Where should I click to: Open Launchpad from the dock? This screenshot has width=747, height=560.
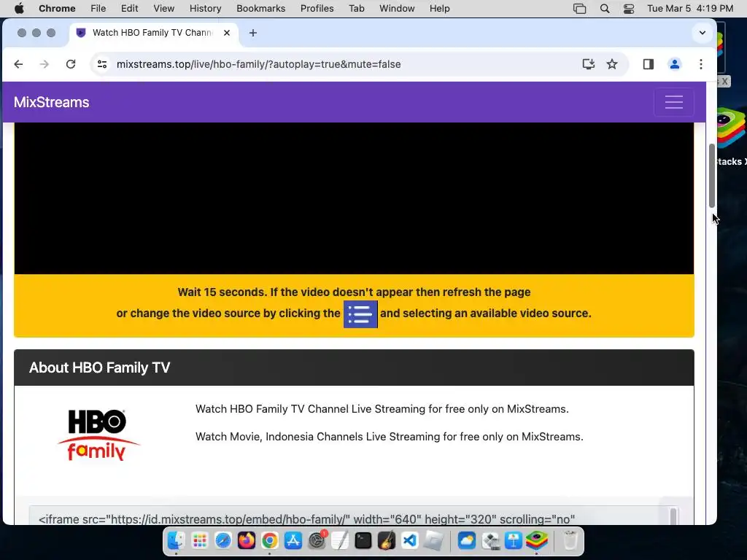point(200,540)
